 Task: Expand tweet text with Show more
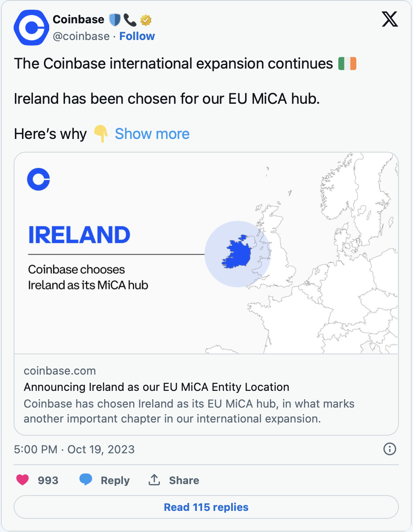pos(152,134)
